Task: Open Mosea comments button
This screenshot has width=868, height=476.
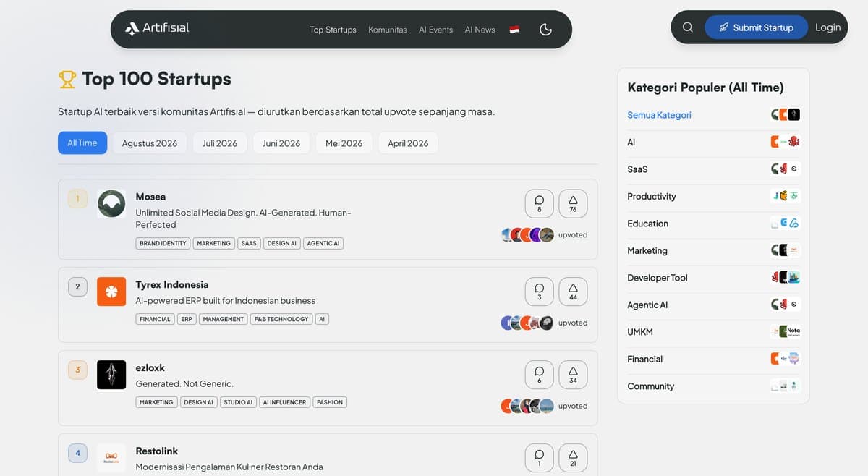Action: [x=539, y=204]
